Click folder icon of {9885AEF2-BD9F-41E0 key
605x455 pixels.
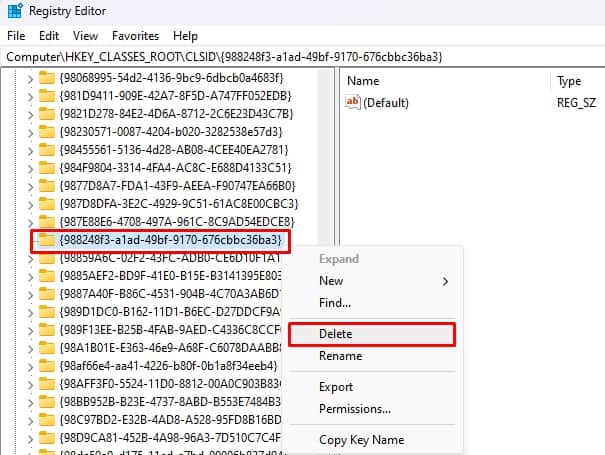[x=47, y=276]
